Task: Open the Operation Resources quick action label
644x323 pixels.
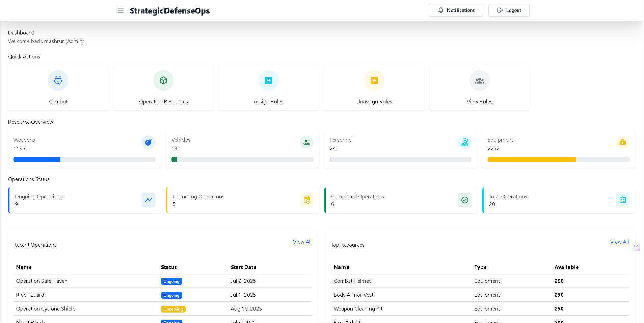Action: [163, 102]
